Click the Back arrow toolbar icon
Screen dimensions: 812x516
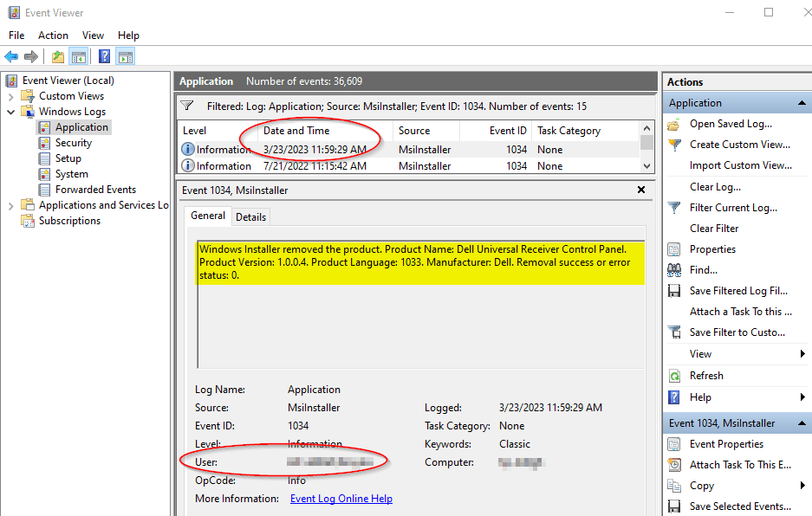(11, 56)
